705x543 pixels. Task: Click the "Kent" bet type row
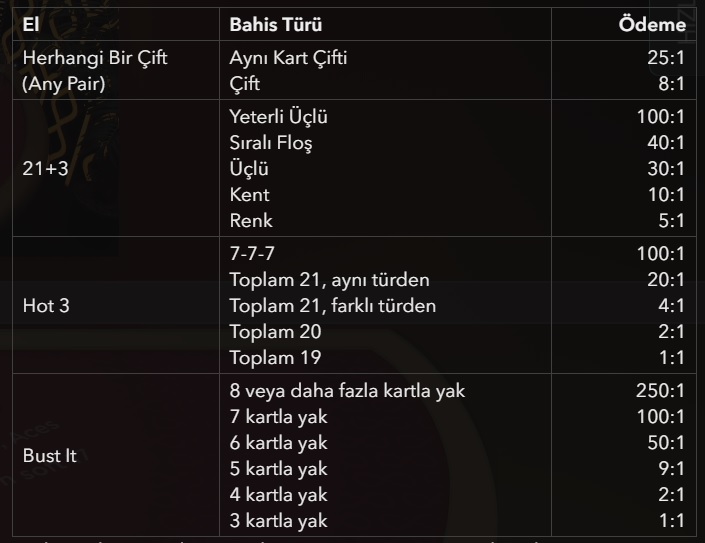249,194
